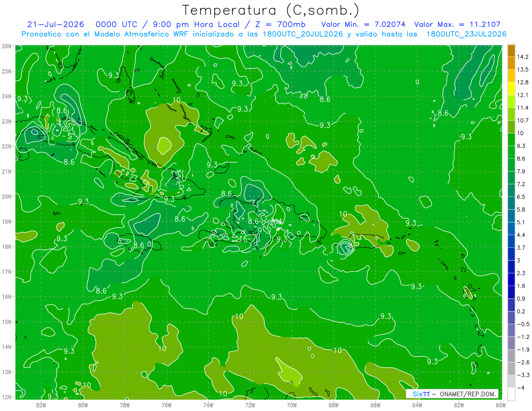The width and height of the screenshot is (532, 411).
Task: Click the '20N' latitude axis label
Action: point(7,196)
